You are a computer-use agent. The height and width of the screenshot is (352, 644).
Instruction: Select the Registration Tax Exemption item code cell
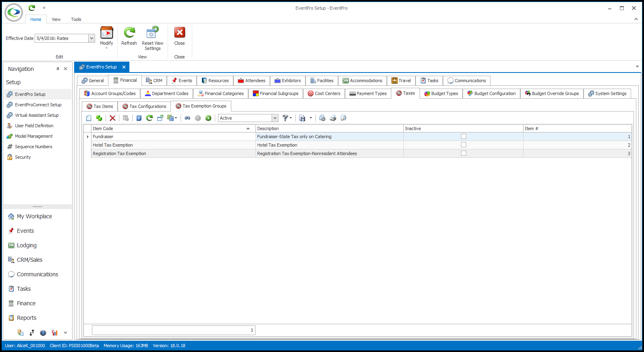tap(173, 153)
